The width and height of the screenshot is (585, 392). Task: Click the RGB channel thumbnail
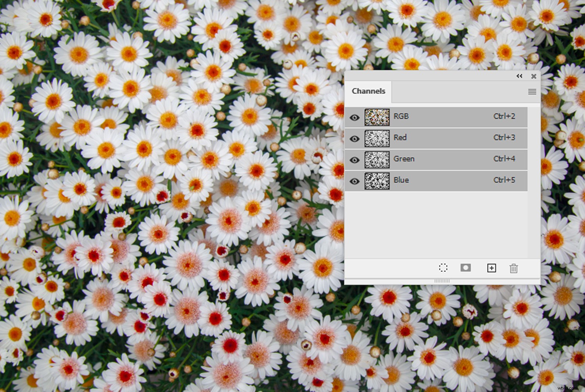click(x=378, y=117)
